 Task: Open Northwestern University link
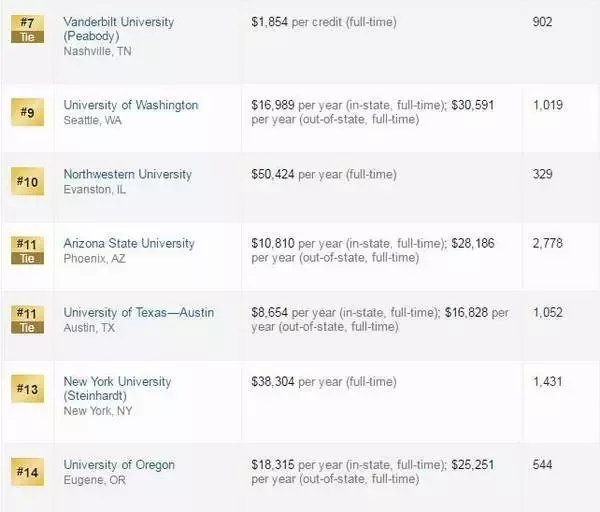click(127, 174)
